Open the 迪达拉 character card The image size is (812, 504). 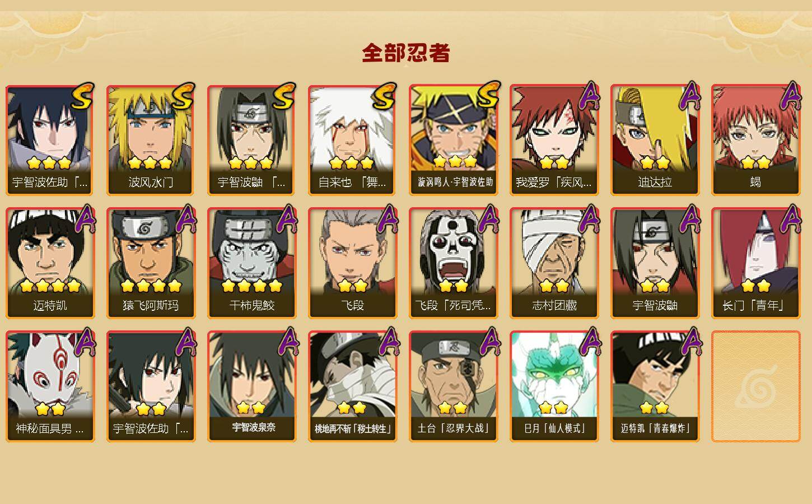655,140
